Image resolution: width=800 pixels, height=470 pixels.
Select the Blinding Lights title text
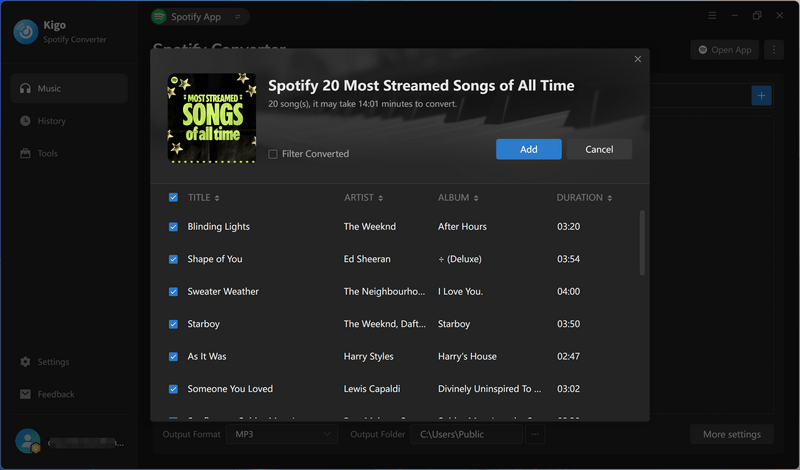pos(218,227)
